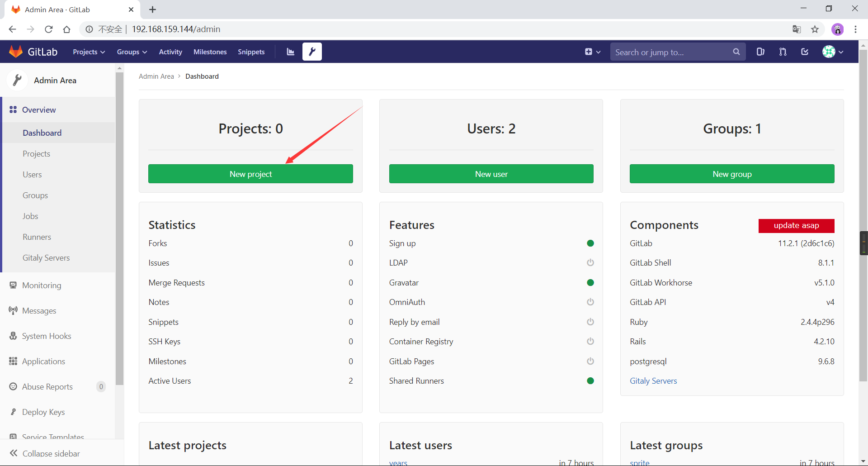
Task: Click the browser home icon
Action: coord(66,29)
